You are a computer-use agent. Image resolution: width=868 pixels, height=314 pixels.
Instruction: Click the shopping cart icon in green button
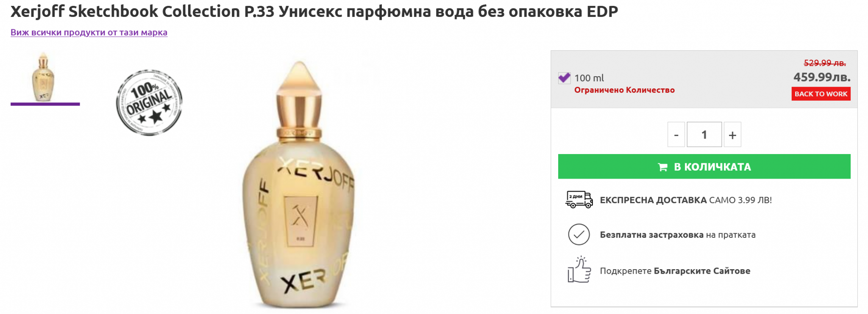pyautogui.click(x=662, y=167)
